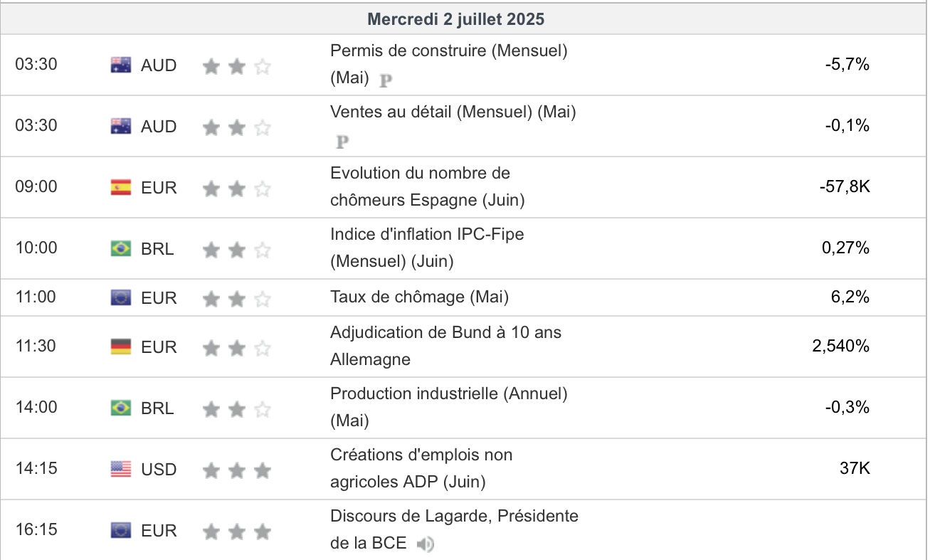Click the Spanish flag icon in the 09:00 row

point(121,188)
